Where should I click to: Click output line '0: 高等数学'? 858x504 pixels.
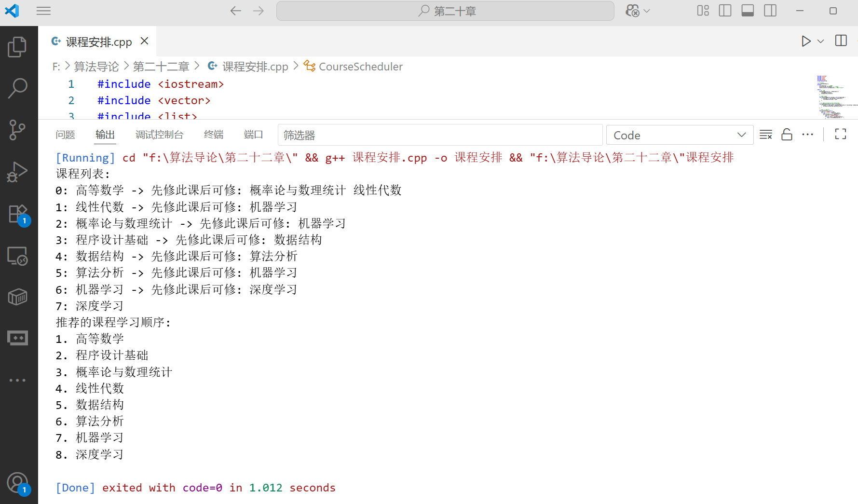tap(229, 191)
